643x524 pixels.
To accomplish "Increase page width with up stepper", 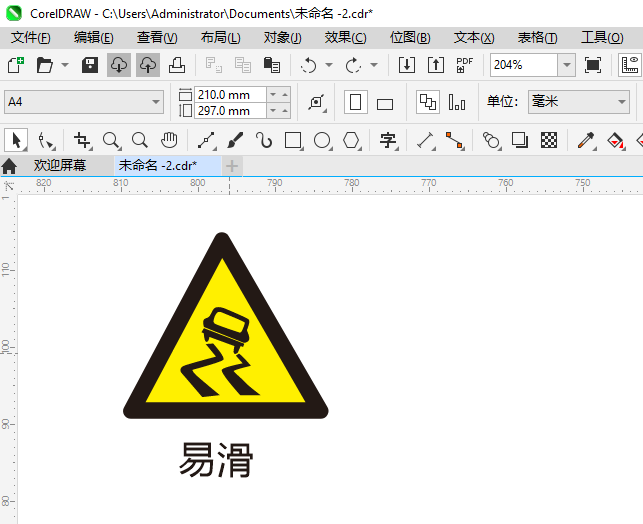I will pos(285,95).
